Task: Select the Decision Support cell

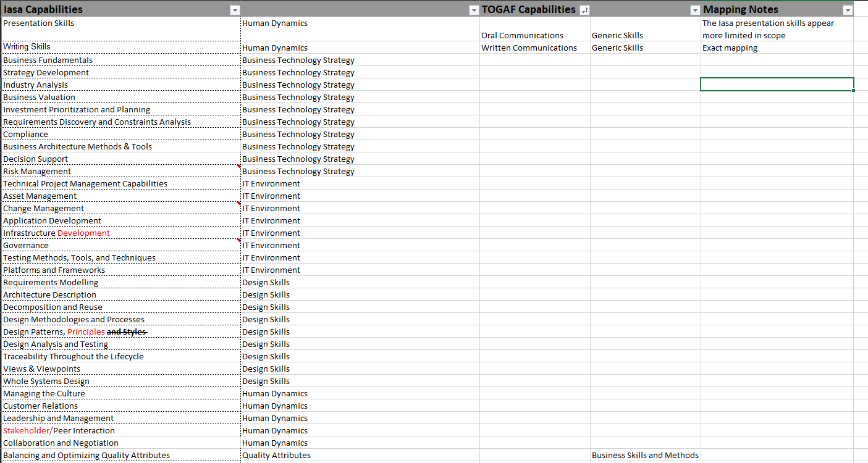Action: [x=120, y=159]
